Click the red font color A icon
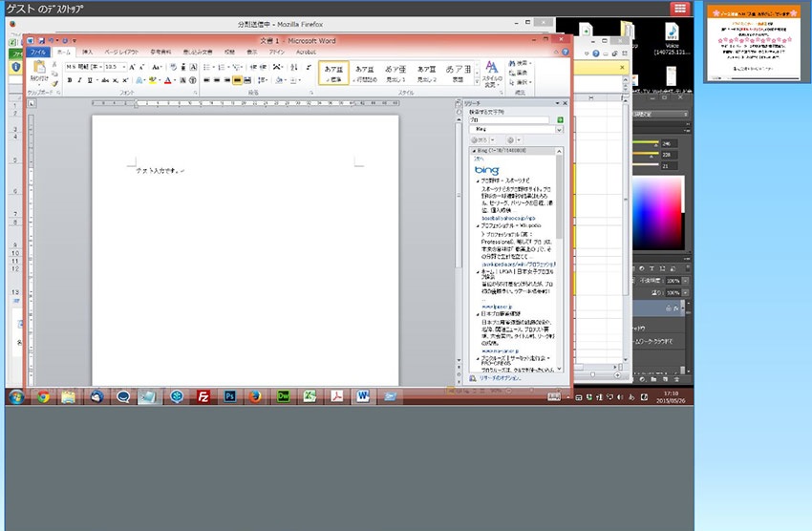Screen dimensions: 812x531 coord(167,80)
